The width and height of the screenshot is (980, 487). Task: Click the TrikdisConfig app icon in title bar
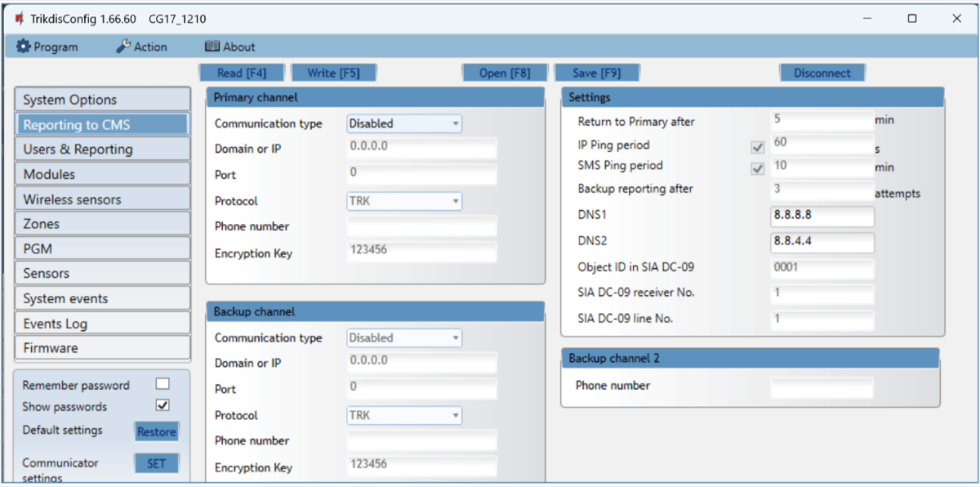[19, 19]
